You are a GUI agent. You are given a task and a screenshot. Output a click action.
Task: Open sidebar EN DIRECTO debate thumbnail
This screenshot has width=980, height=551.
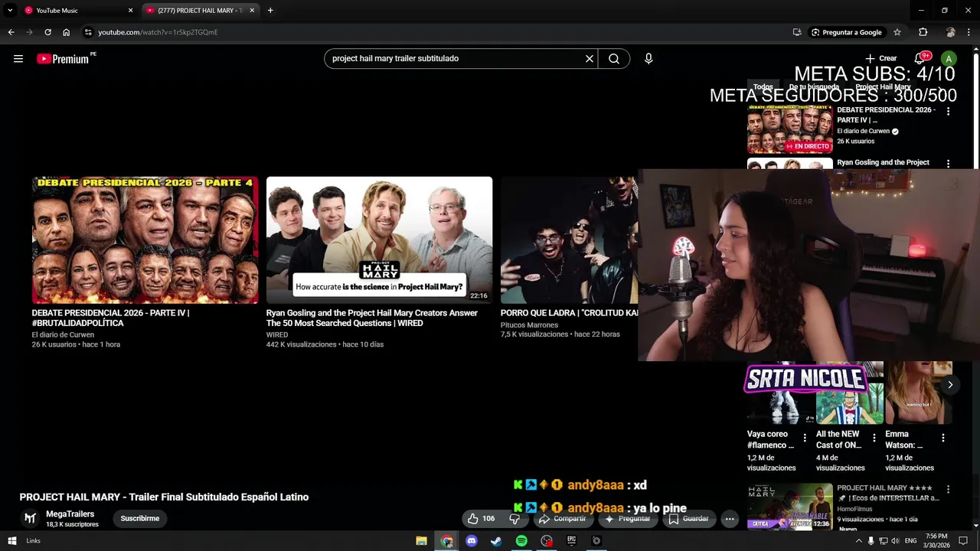pyautogui.click(x=789, y=129)
